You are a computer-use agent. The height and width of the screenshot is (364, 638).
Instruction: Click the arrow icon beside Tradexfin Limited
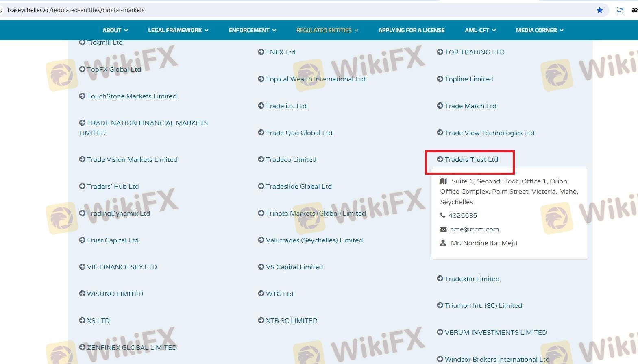[x=440, y=279]
